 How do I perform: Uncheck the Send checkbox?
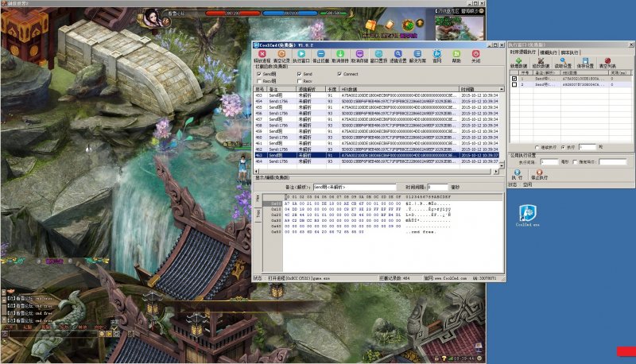300,74
